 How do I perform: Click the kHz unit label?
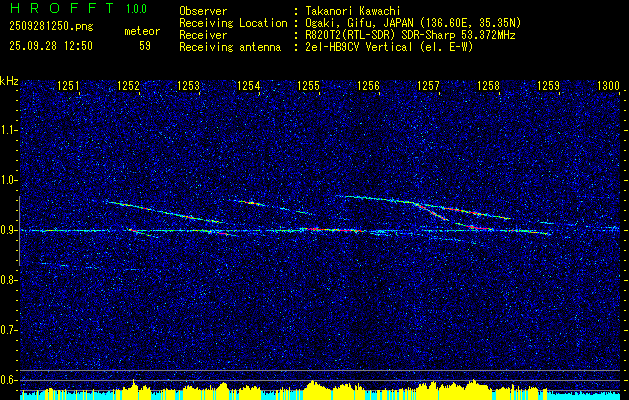coord(9,81)
